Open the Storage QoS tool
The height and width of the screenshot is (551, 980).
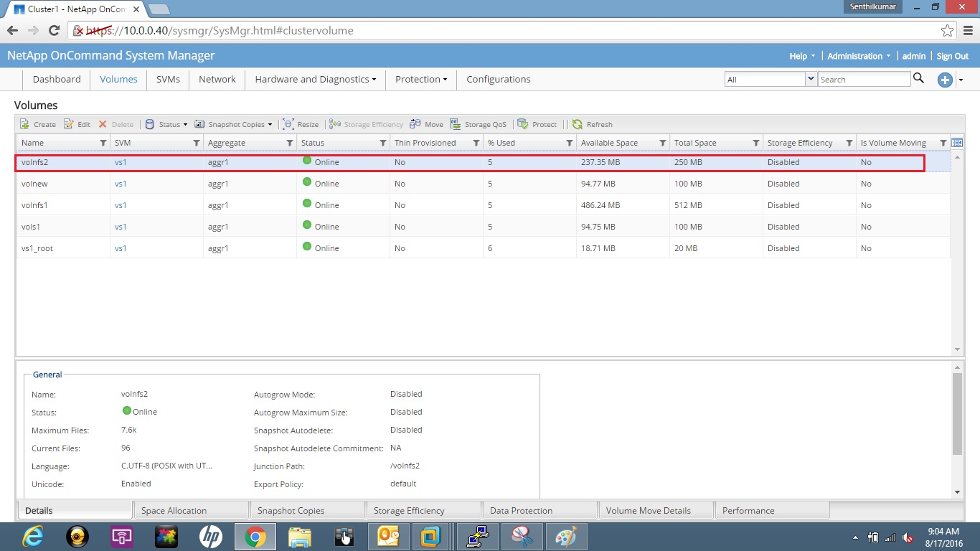click(479, 123)
